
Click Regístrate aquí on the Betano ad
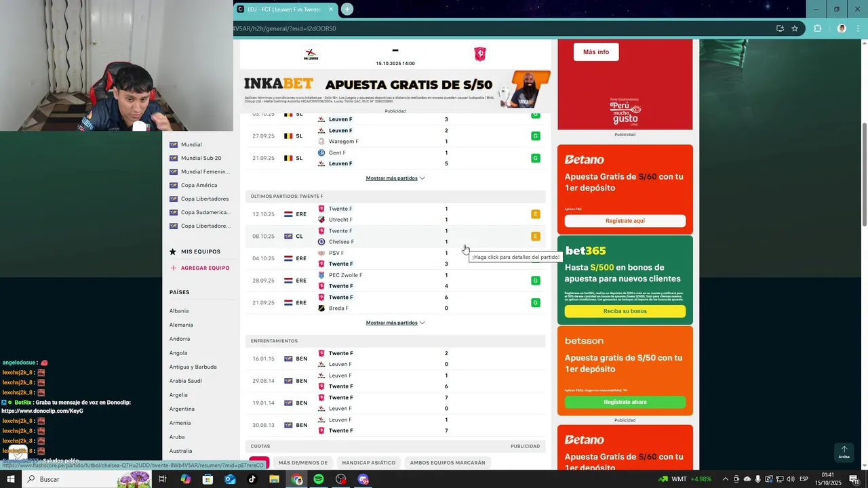(x=625, y=221)
